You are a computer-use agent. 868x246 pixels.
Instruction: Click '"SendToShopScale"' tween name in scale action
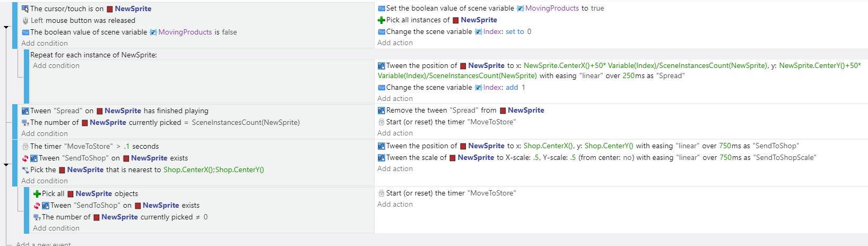(x=785, y=158)
